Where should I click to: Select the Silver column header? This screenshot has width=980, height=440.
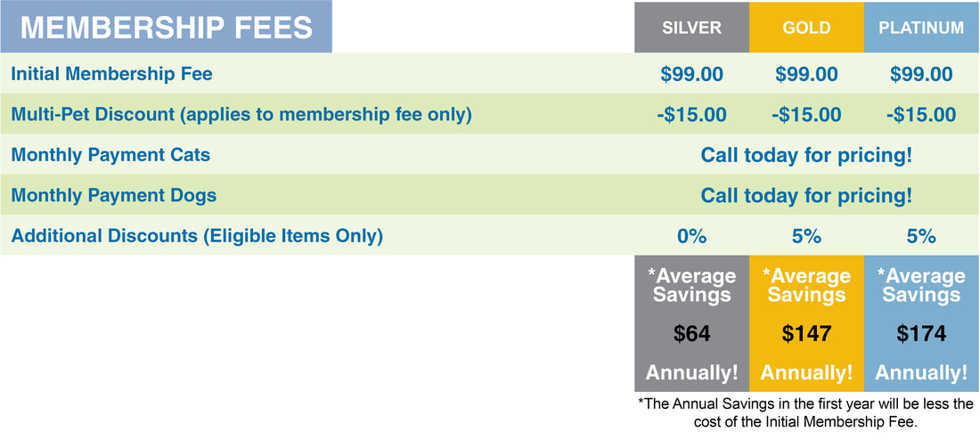692,28
